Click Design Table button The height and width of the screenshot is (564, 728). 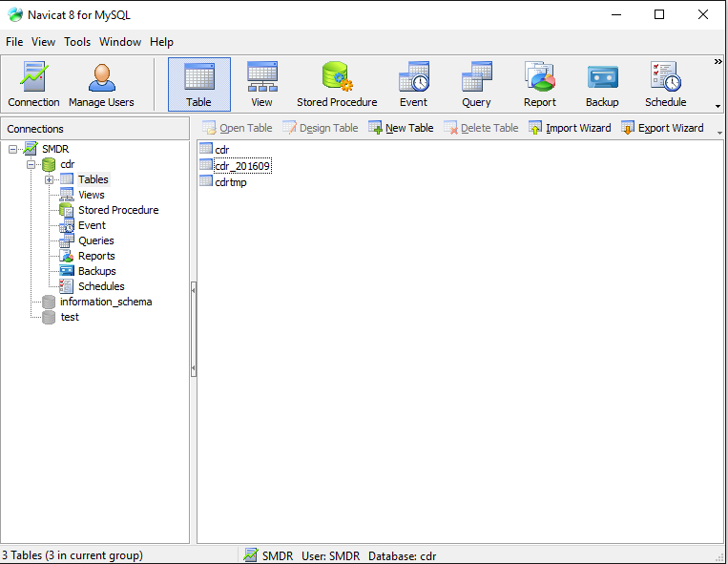tap(321, 128)
